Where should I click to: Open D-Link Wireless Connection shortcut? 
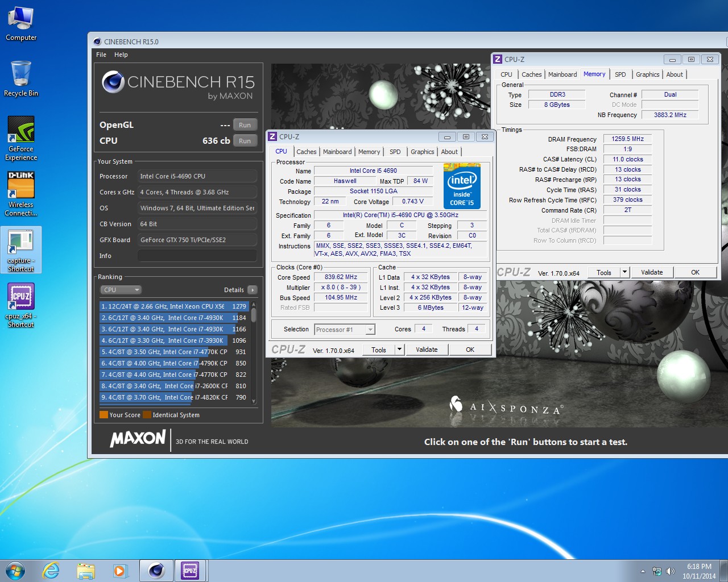(x=21, y=194)
